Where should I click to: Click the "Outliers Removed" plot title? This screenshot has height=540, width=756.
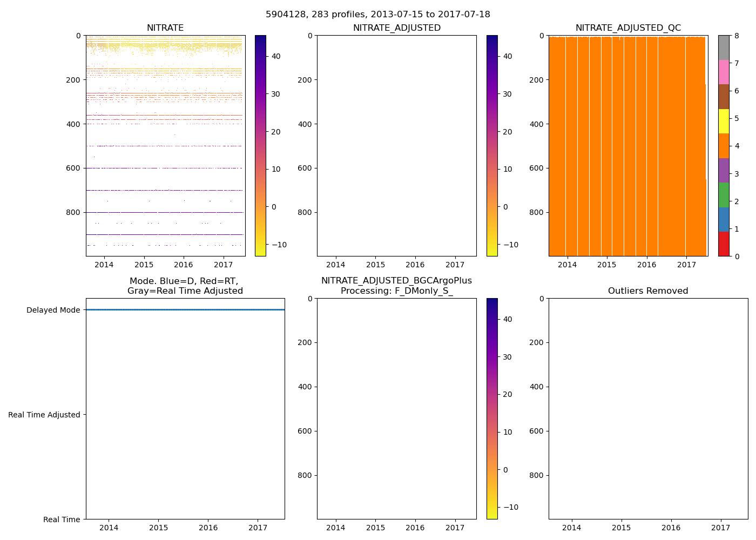[648, 291]
